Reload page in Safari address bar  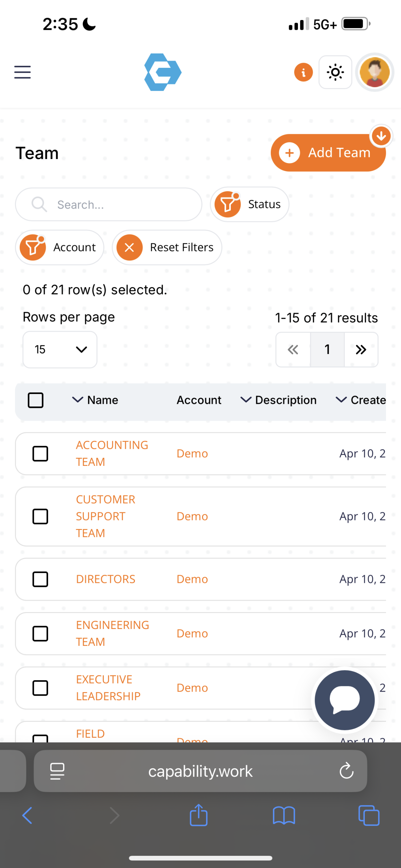tap(346, 771)
